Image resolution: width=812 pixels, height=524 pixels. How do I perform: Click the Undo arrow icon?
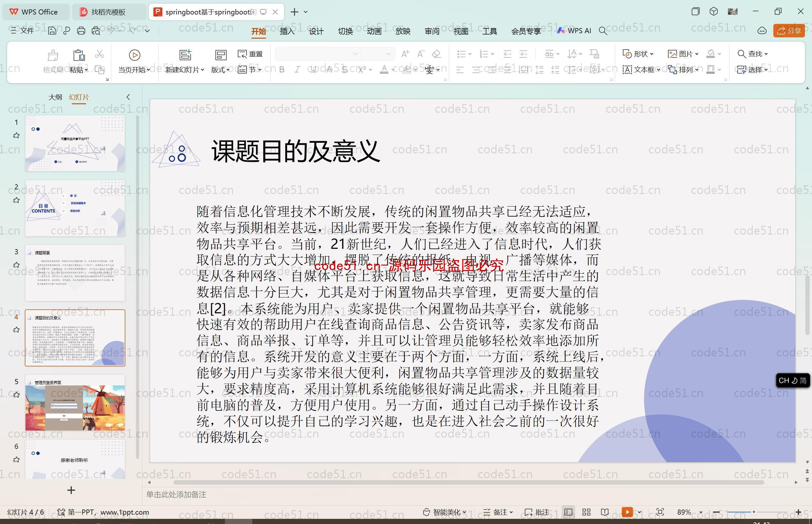111,31
